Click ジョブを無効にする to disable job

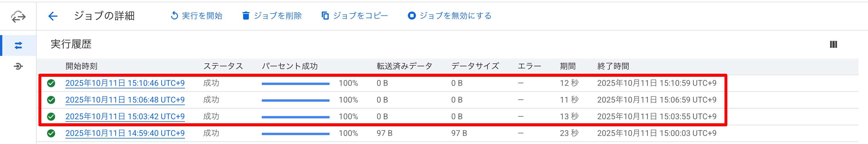pos(449,16)
